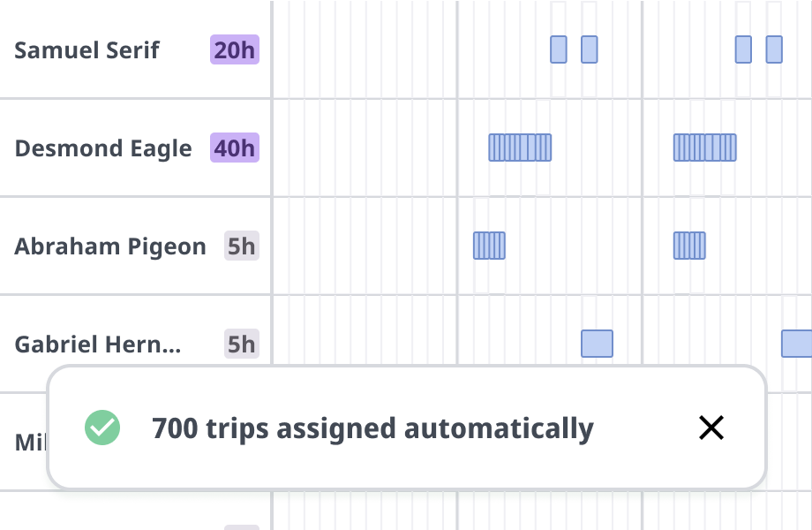Select Gabriel Hern's trip block at right edge
Viewport: 812px width, 530px height.
click(796, 344)
